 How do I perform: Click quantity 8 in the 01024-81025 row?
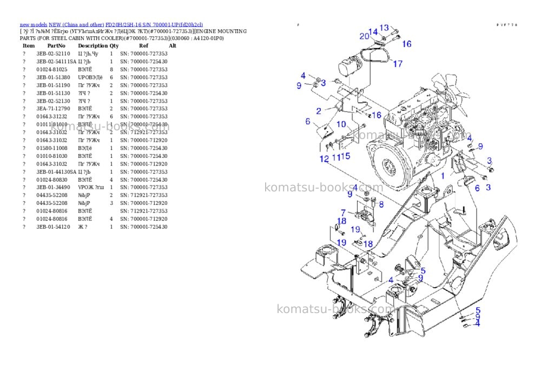tap(111, 70)
